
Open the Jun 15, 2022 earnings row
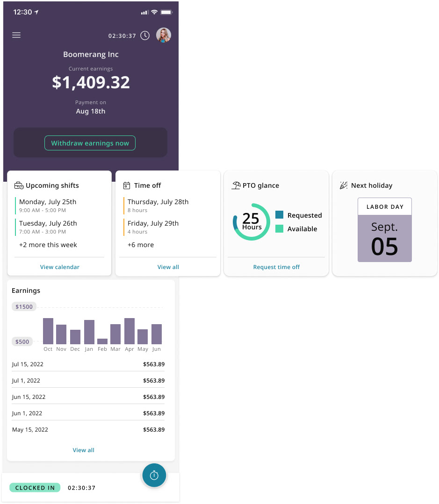[88, 397]
